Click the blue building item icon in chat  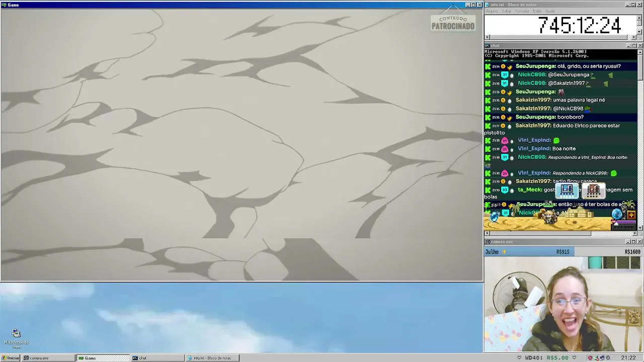pos(567,190)
